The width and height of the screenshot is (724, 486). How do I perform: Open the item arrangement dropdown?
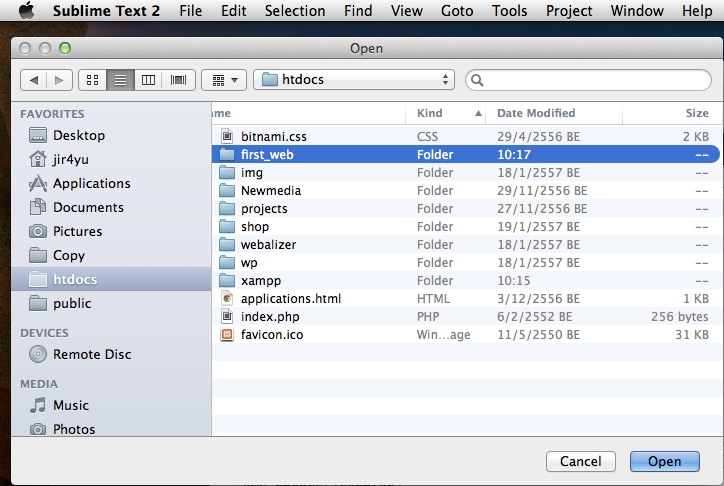pyautogui.click(x=224, y=80)
